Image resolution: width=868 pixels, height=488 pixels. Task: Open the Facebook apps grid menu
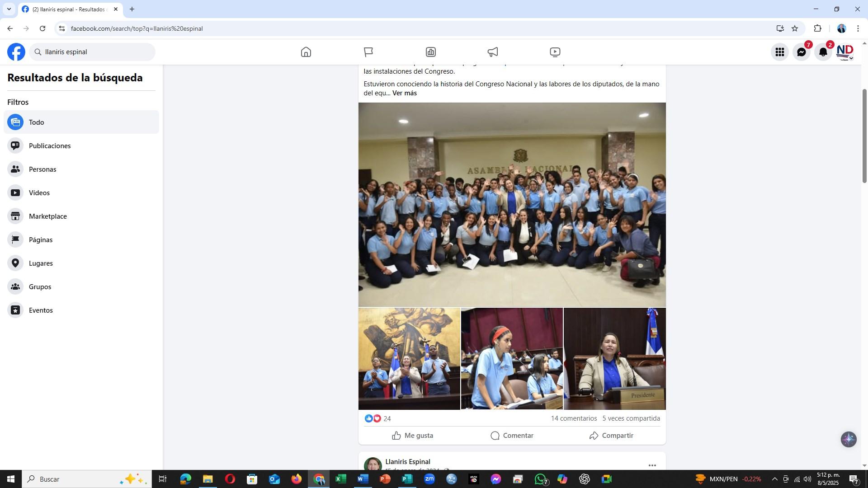coord(780,52)
